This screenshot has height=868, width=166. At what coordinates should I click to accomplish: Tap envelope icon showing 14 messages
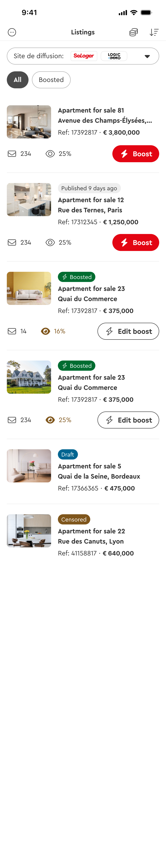tap(12, 331)
